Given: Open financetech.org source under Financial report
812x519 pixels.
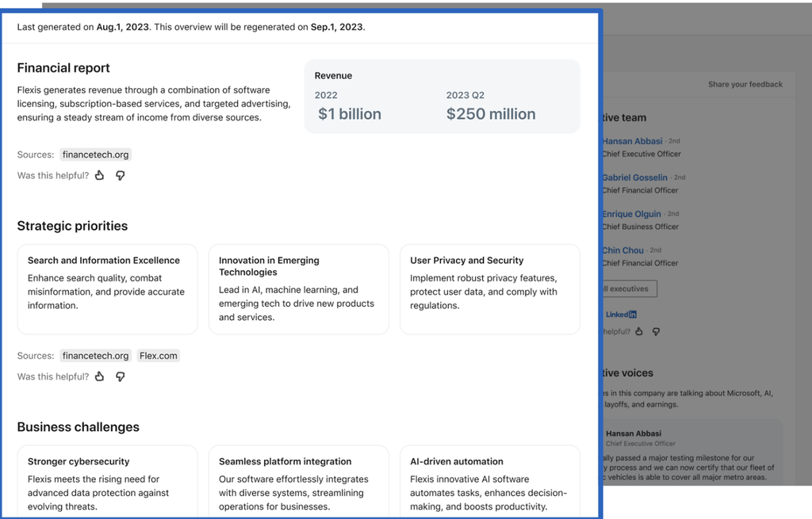Looking at the screenshot, I should [95, 155].
